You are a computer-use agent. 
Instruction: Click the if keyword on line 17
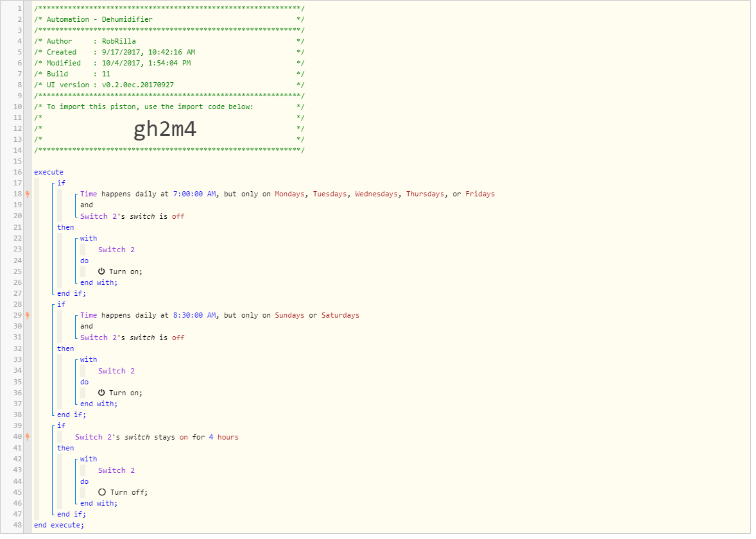tap(61, 184)
